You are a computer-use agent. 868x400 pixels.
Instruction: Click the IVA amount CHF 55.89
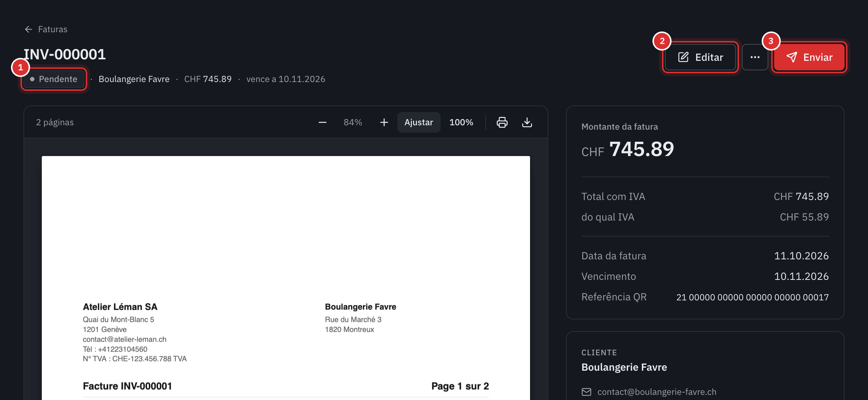click(804, 217)
